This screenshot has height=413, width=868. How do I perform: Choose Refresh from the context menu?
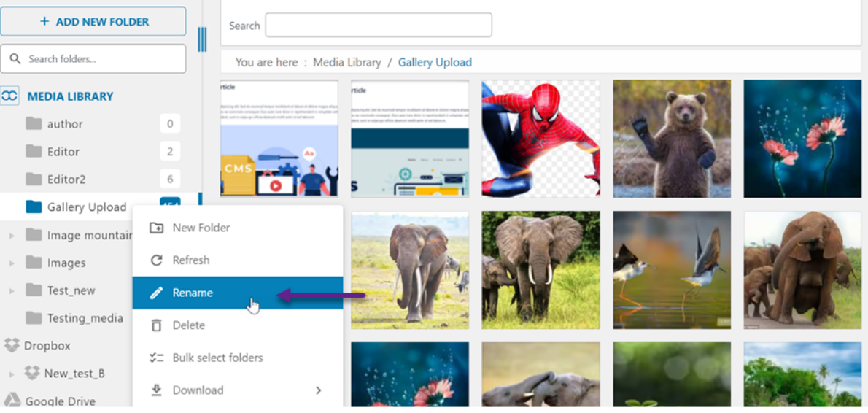point(238,260)
